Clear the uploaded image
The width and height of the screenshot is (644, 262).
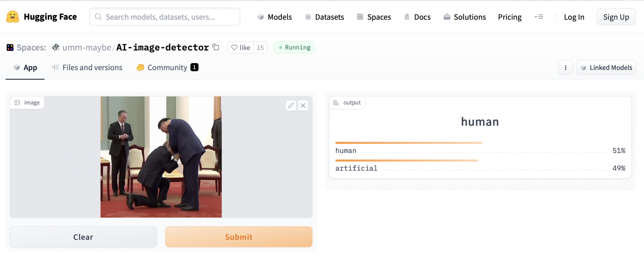click(x=83, y=237)
